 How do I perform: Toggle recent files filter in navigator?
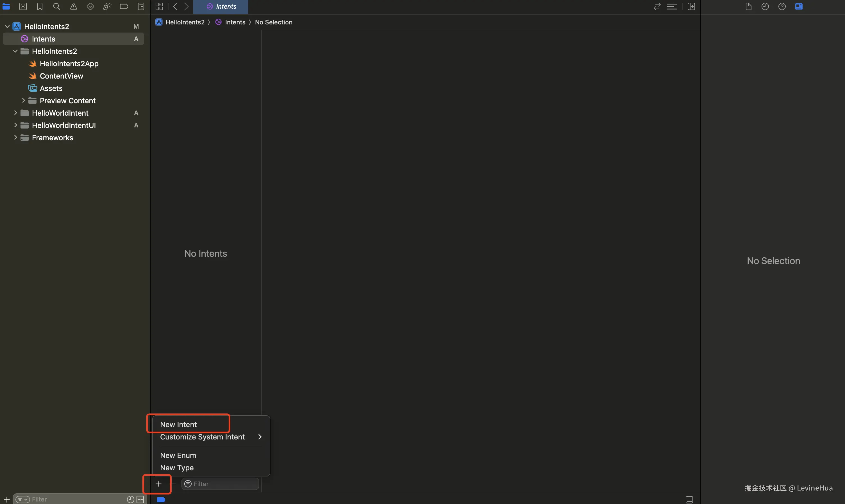[x=130, y=499]
